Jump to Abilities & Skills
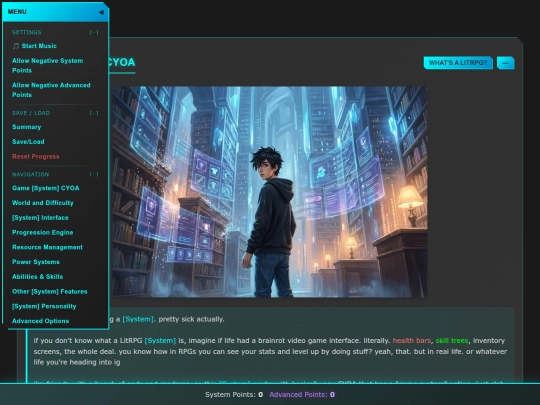The height and width of the screenshot is (405, 540). click(38, 277)
